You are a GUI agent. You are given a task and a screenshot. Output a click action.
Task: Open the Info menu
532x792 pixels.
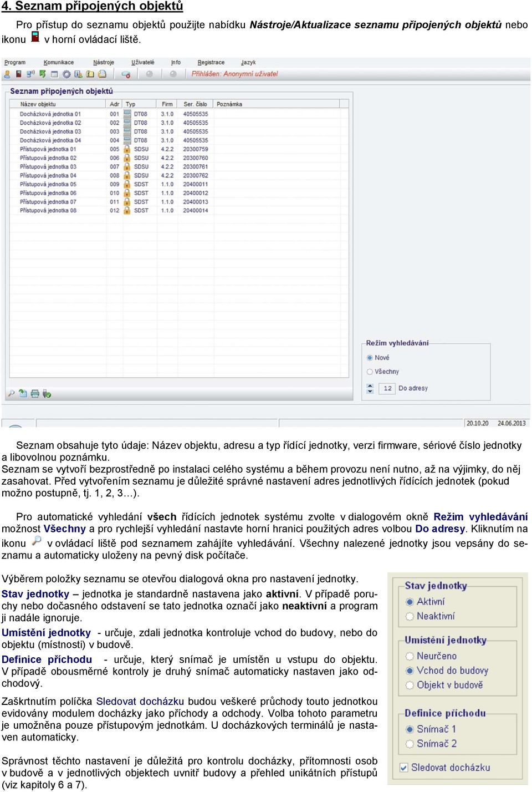176,62
